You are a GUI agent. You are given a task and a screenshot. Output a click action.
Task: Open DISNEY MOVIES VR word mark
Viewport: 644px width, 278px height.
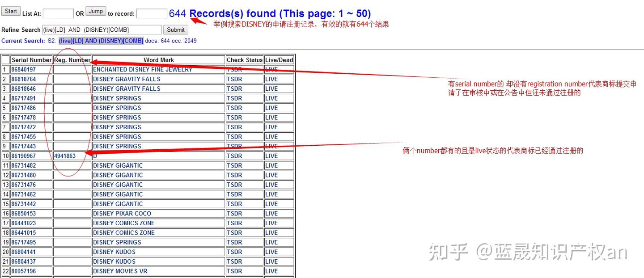tap(120, 271)
